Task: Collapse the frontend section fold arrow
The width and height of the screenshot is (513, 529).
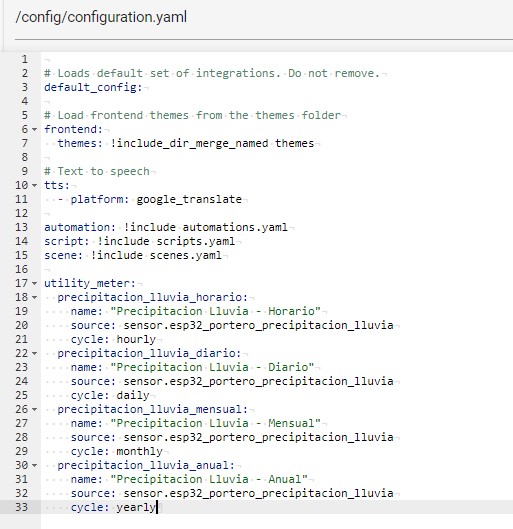Action: pyautogui.click(x=34, y=129)
